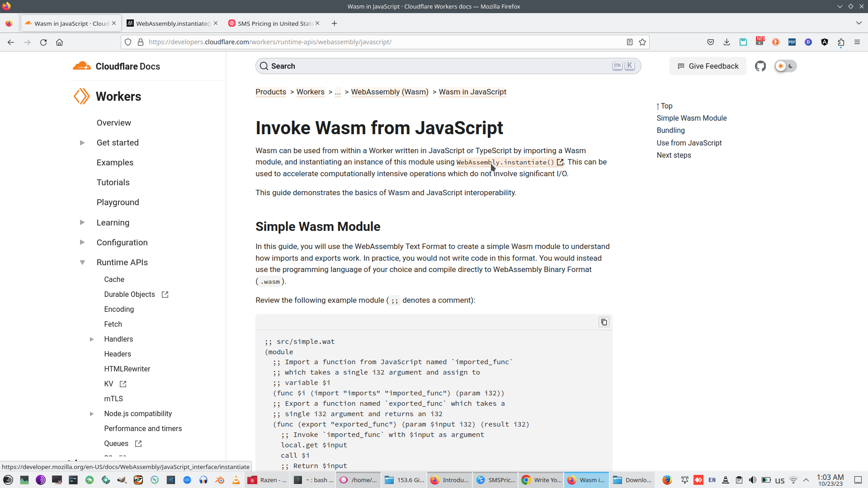Open reader view in the address bar
Image resolution: width=868 pixels, height=488 pixels.
[x=630, y=42]
